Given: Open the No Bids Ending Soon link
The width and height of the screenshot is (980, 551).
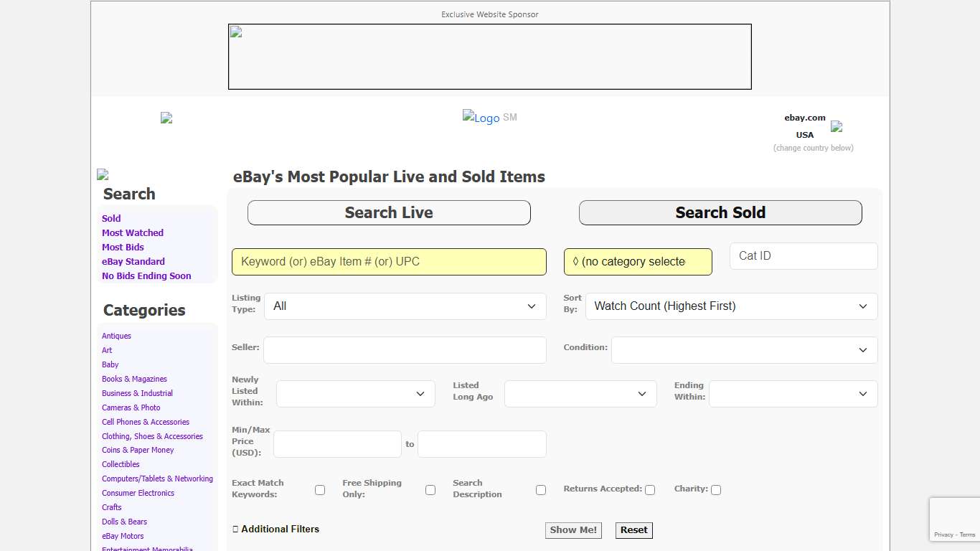Looking at the screenshot, I should tap(146, 275).
